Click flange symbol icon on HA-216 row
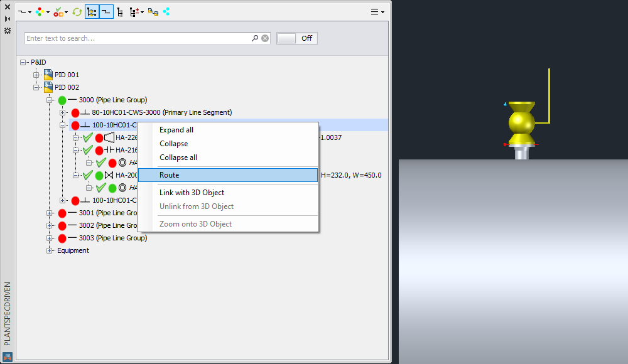Viewport: 628px width, 364px height. 109,150
